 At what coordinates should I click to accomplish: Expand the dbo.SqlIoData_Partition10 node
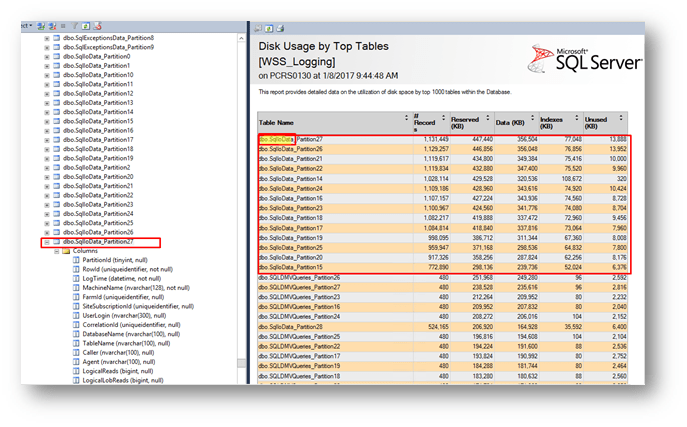(x=47, y=75)
